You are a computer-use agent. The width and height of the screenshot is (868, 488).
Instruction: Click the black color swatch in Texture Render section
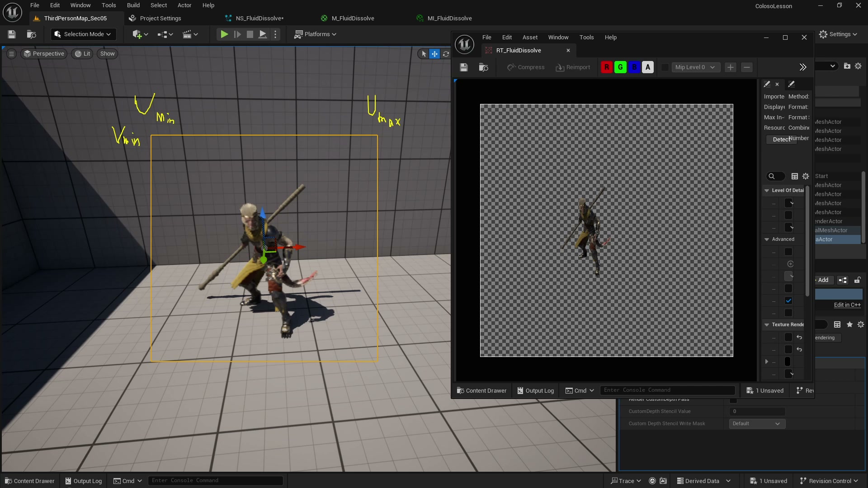788,362
